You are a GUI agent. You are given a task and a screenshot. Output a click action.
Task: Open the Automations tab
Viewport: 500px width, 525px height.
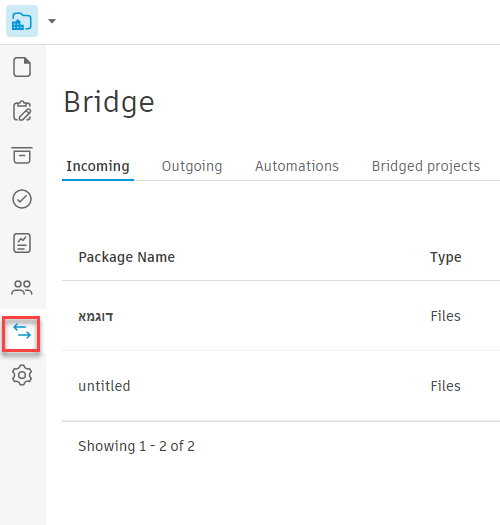pyautogui.click(x=297, y=166)
